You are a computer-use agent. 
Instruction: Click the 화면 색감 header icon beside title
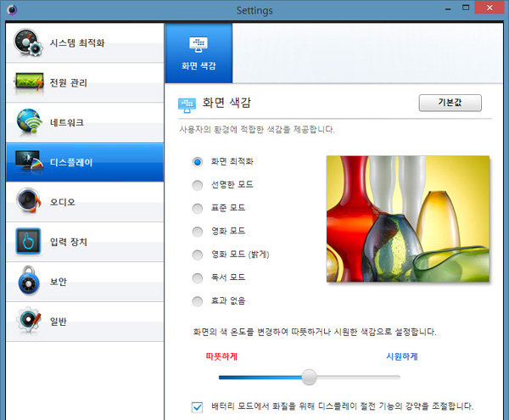pos(187,105)
